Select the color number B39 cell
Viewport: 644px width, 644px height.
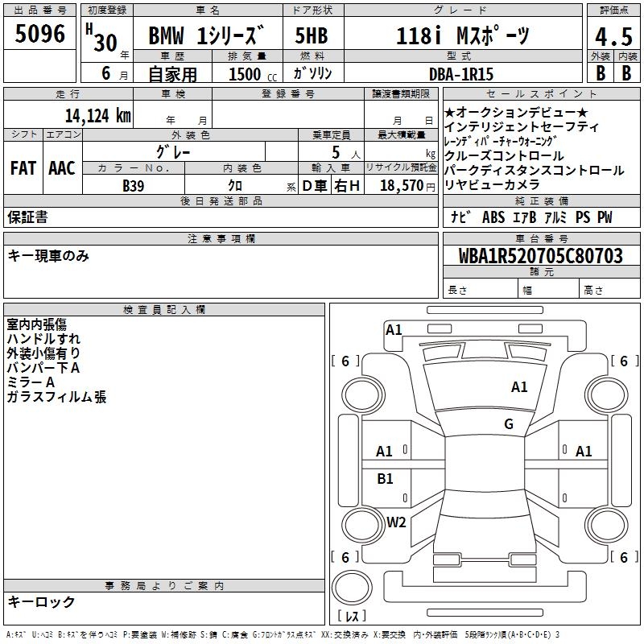(x=134, y=185)
